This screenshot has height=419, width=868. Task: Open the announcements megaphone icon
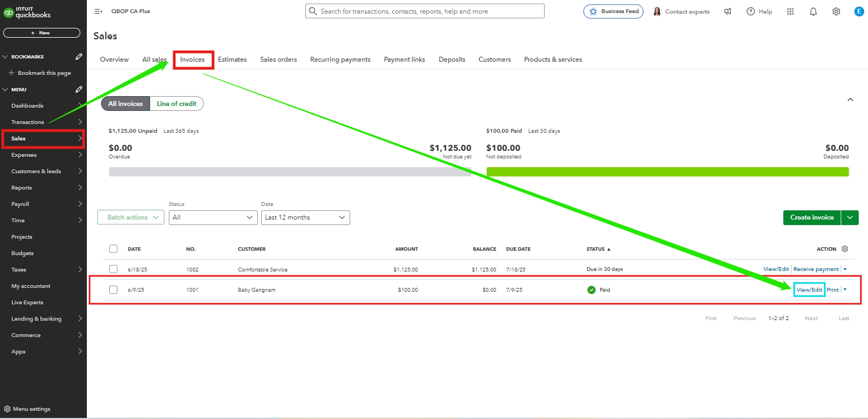coord(728,11)
